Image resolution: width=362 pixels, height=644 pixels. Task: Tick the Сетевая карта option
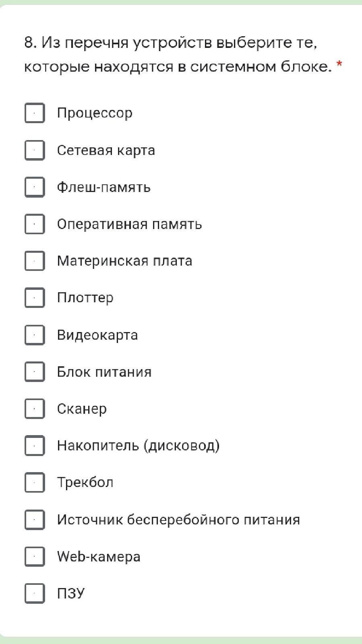coord(35,150)
